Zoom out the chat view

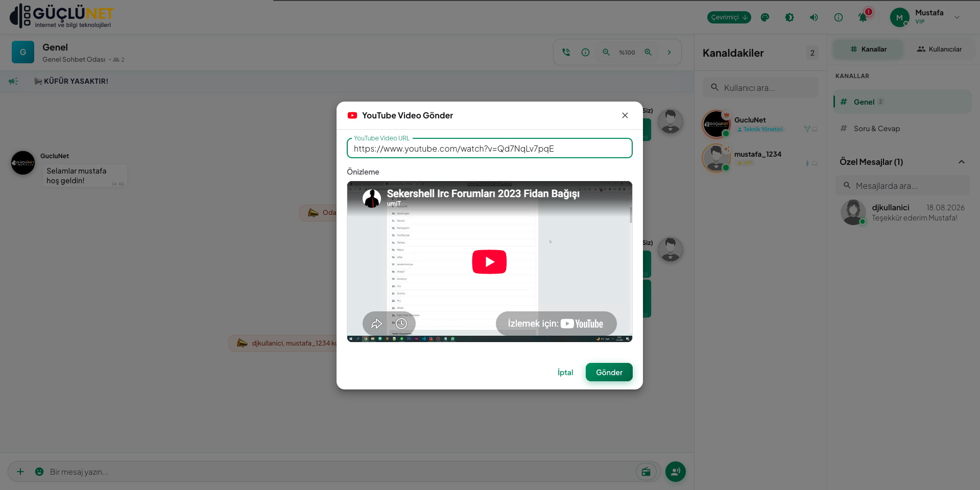pos(606,52)
